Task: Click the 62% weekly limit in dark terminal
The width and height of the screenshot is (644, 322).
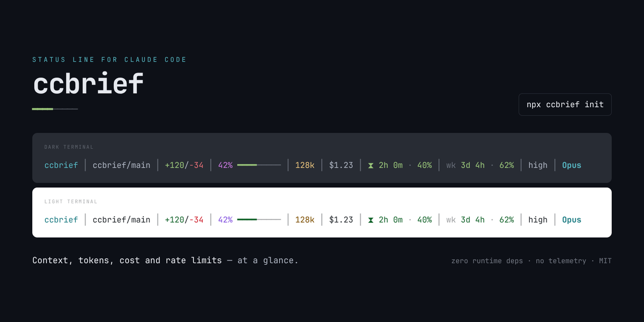Action: [507, 165]
